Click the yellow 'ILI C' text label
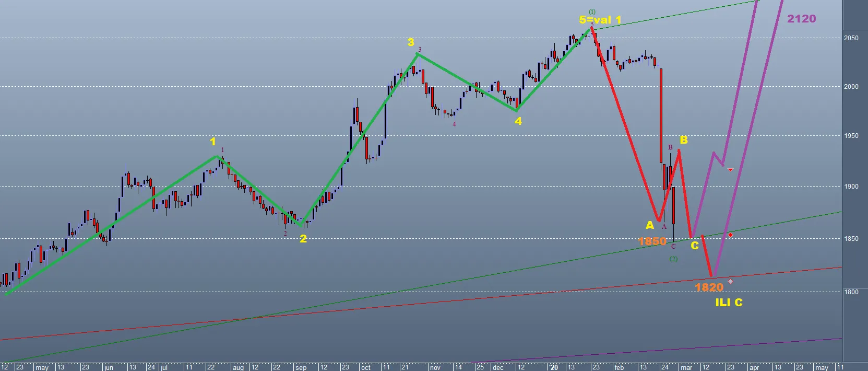868x371 pixels. click(x=728, y=303)
